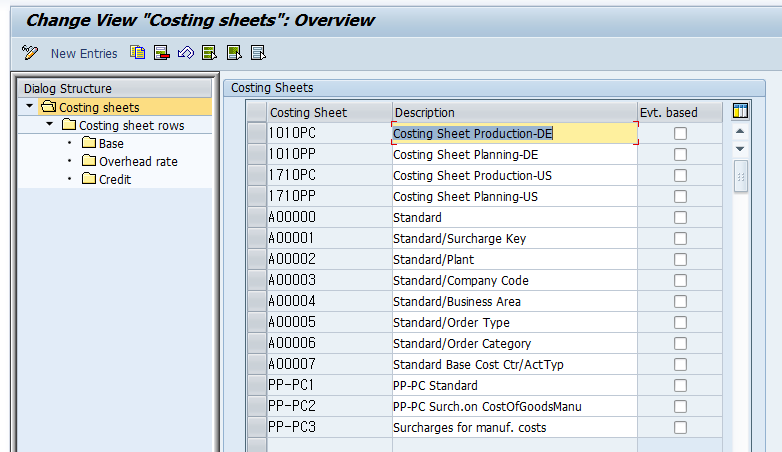This screenshot has height=452, width=782.
Task: Open Costing sheet rows folder
Action: (x=123, y=125)
